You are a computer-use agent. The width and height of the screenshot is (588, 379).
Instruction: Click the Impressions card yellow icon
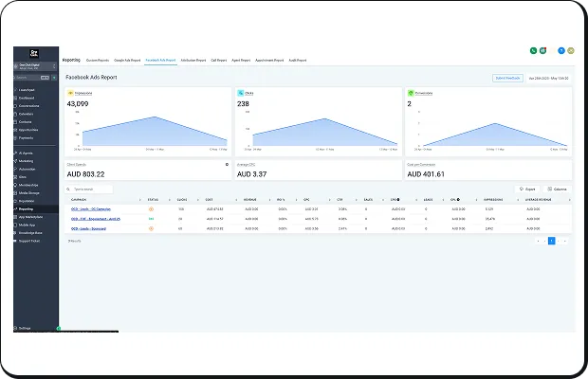[x=70, y=94]
